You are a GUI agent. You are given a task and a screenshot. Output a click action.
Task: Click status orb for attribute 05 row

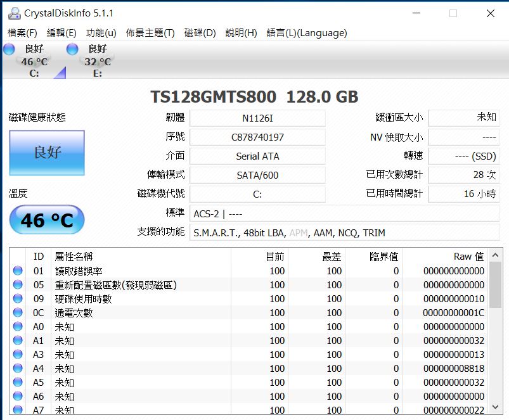[x=18, y=284]
